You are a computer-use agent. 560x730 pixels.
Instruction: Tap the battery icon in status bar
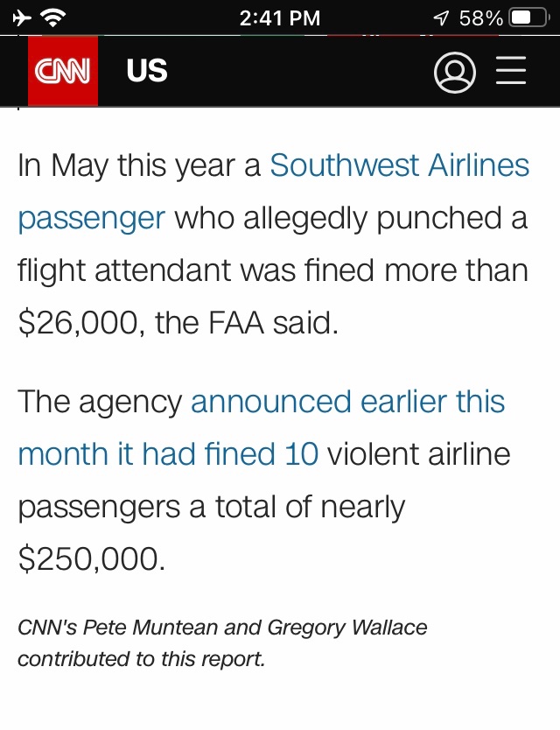click(x=529, y=18)
